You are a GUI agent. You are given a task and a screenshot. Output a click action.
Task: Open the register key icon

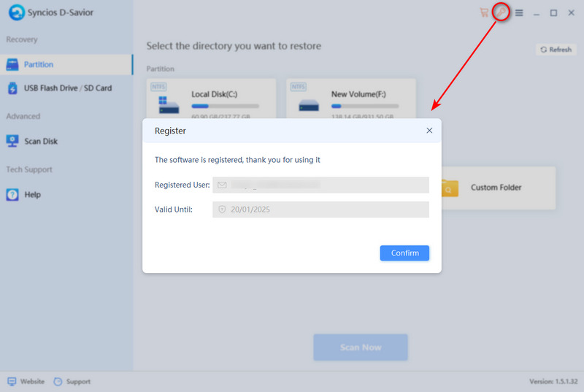coord(501,12)
